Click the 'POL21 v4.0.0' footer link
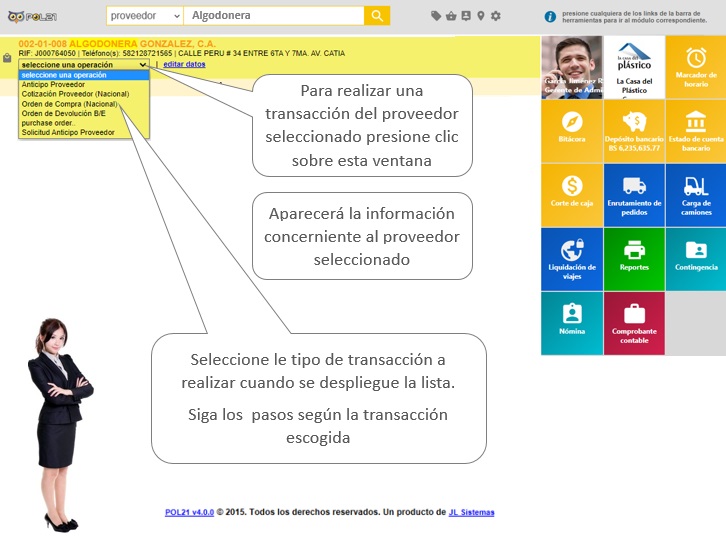Image resolution: width=726 pixels, height=553 pixels. [189, 512]
